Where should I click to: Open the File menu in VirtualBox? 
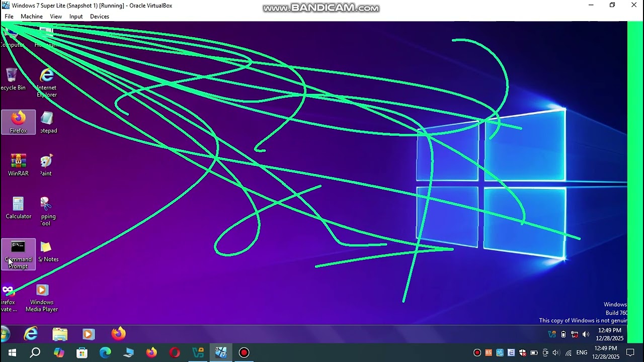tap(9, 17)
